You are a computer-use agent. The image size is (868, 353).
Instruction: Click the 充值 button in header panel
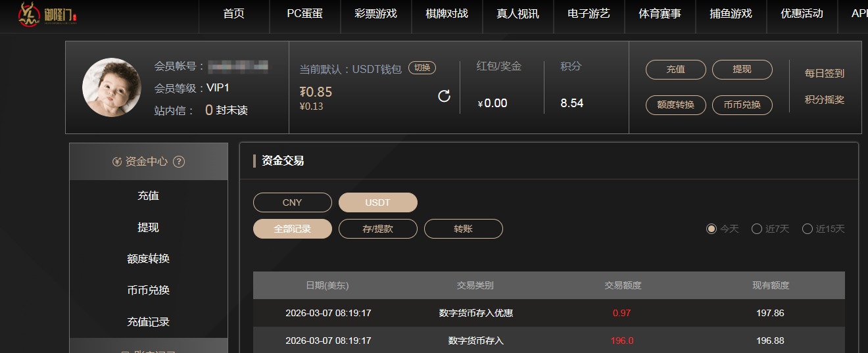676,70
